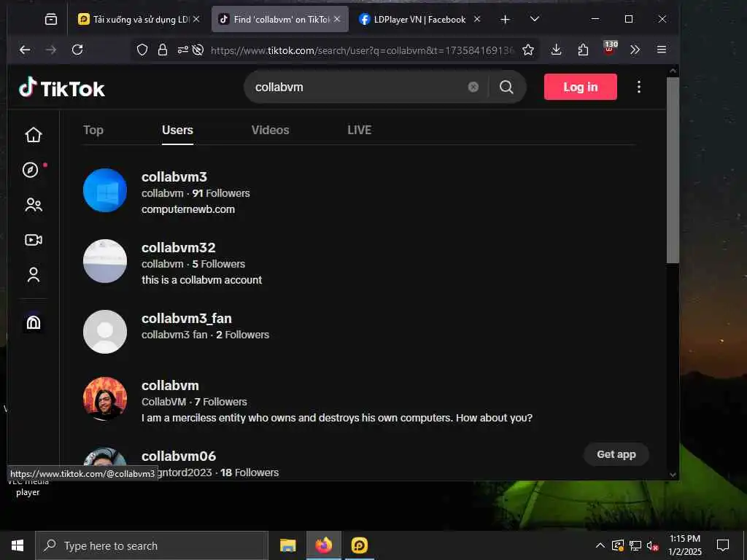
Task: Switch to the Videos results tab
Action: click(270, 130)
